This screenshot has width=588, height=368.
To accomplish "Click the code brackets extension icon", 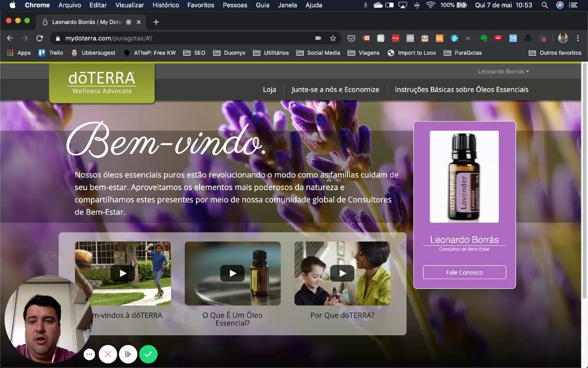I will [x=410, y=38].
